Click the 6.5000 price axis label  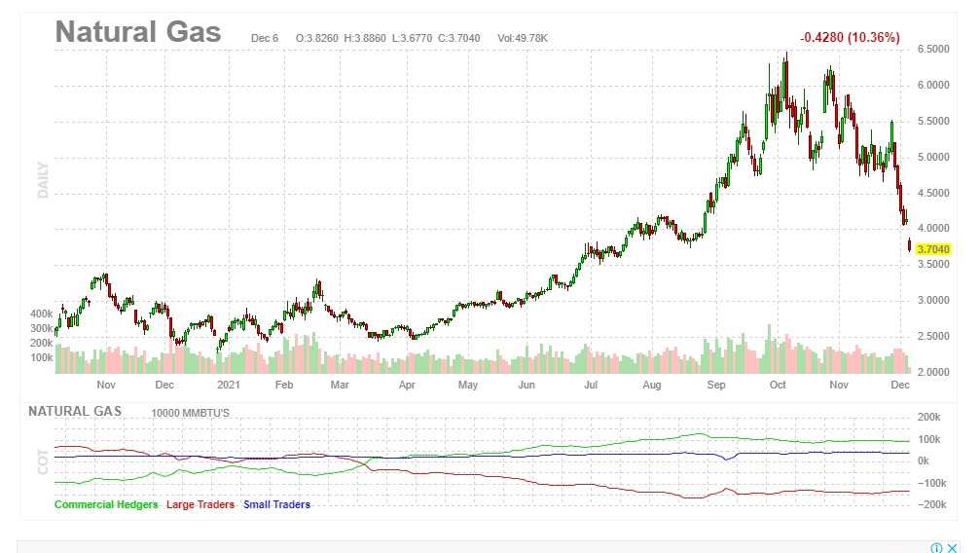coord(933,49)
